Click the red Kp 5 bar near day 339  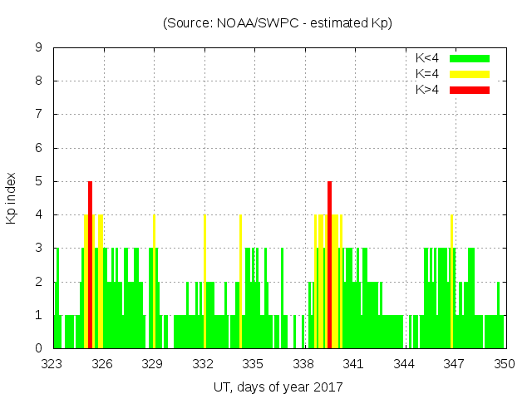[x=330, y=264]
